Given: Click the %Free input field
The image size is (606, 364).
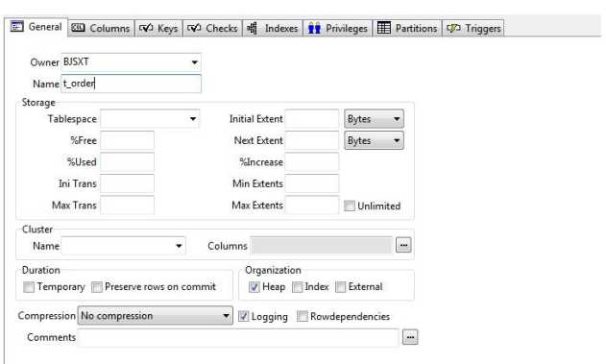Looking at the screenshot, I should click(127, 140).
